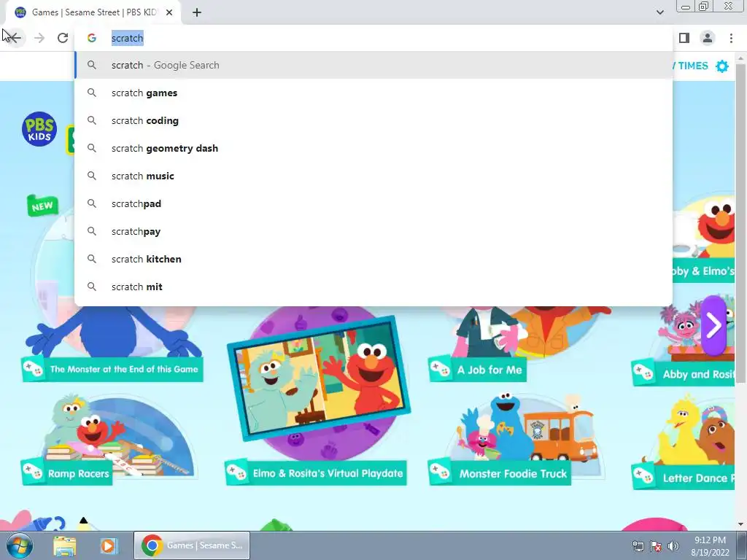Click the taskbar clock showing 9:12 PM
747x560 pixels.
[710, 546]
